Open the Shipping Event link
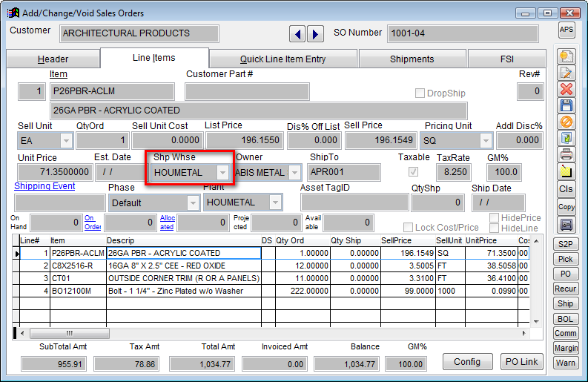The height and width of the screenshot is (382, 588). click(44, 186)
